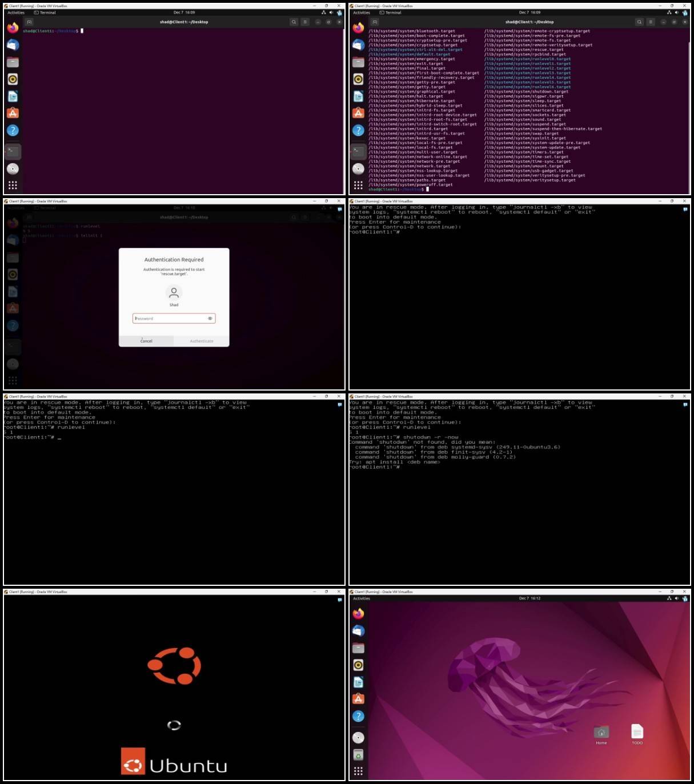
Task: Open Firefox from the jellyfish desktop dock
Action: click(358, 614)
